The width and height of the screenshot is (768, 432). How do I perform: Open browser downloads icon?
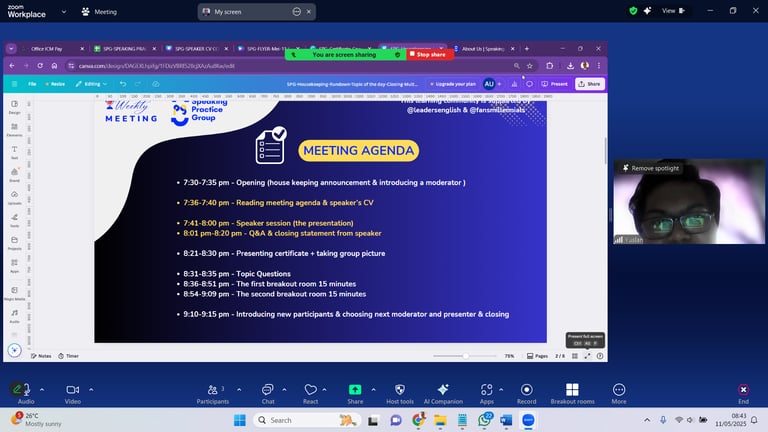coord(571,66)
